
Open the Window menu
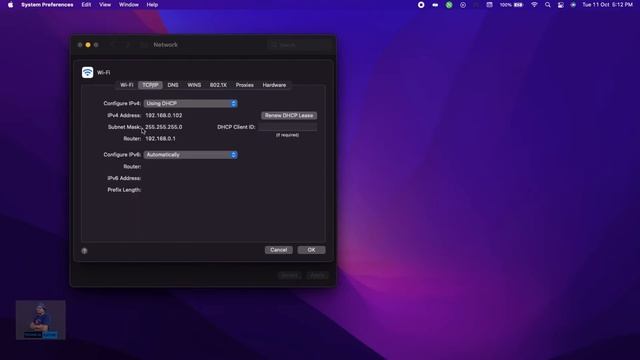coord(129,5)
